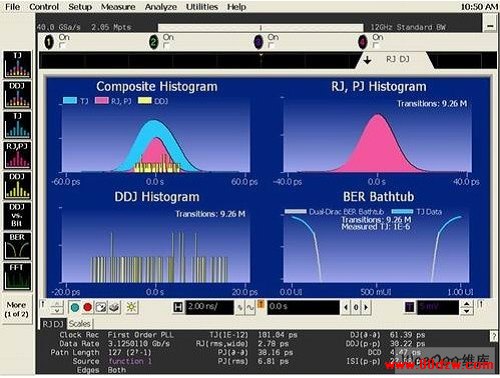Zero the horizontal position with 0 button
The image size is (500, 378).
coord(356,307)
